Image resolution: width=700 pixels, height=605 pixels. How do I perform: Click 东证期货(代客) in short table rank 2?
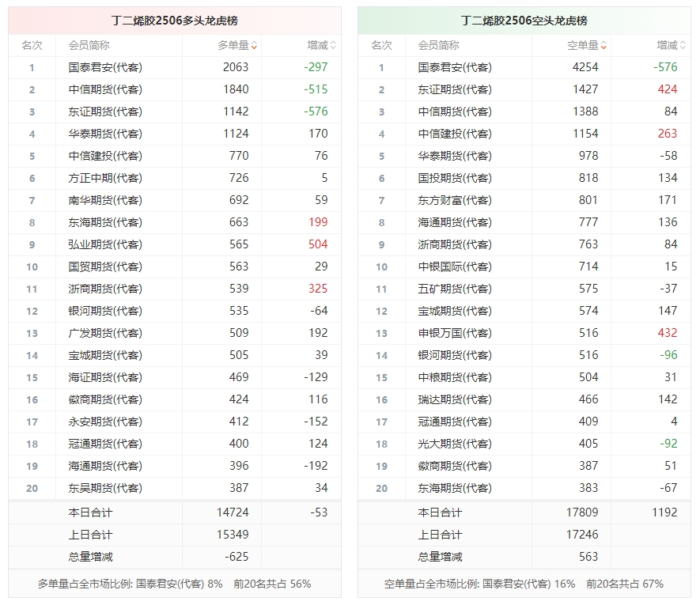click(455, 89)
